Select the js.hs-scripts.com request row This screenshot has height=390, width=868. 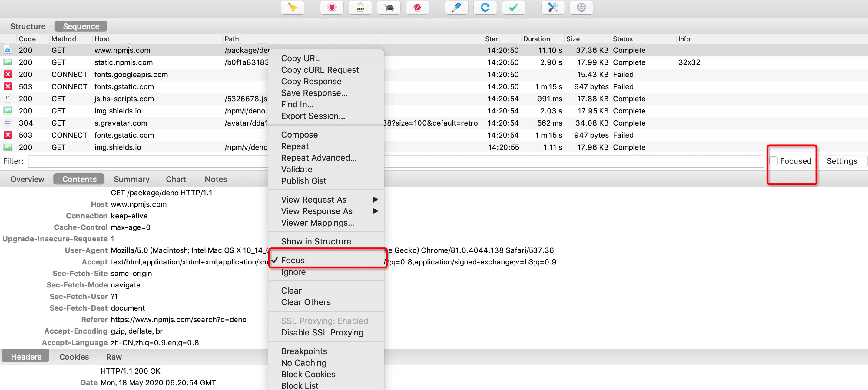[124, 99]
